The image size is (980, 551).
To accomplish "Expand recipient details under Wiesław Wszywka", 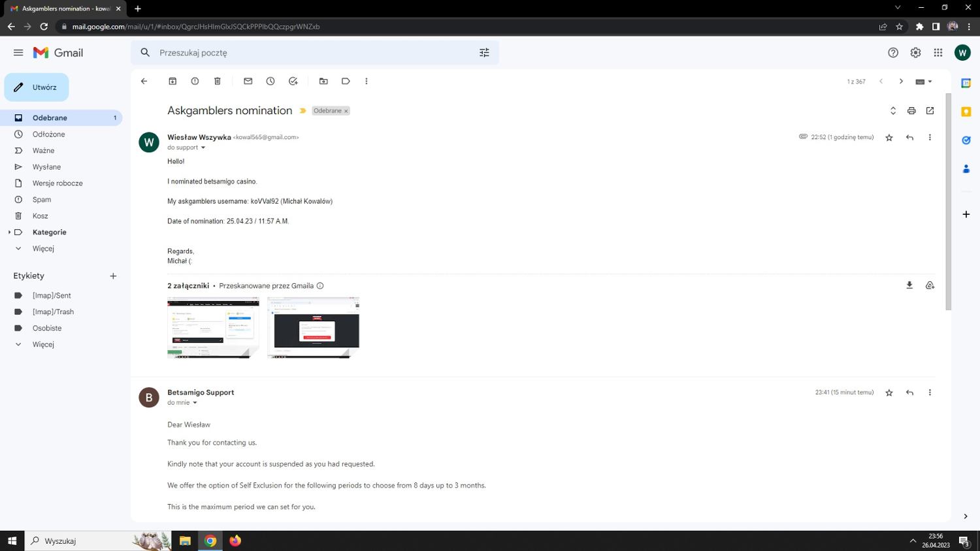I will coord(203,148).
